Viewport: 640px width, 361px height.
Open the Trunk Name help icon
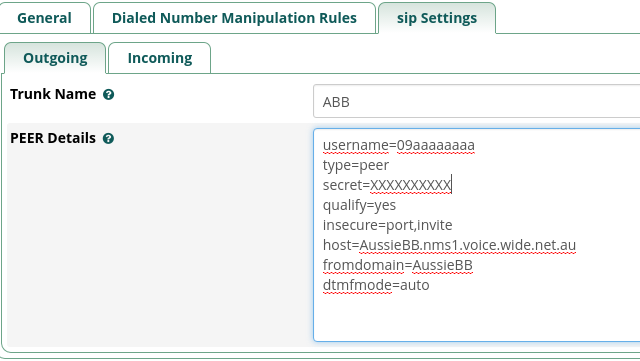(x=109, y=95)
